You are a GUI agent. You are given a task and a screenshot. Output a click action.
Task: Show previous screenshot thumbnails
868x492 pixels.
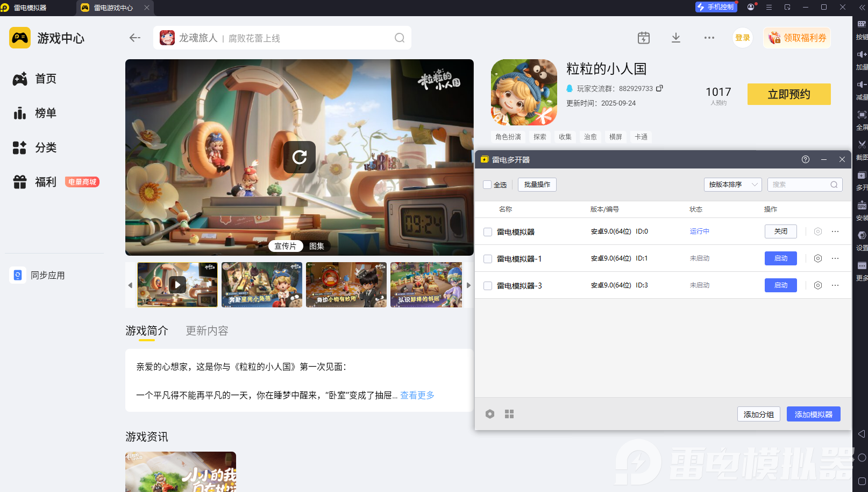tap(130, 285)
